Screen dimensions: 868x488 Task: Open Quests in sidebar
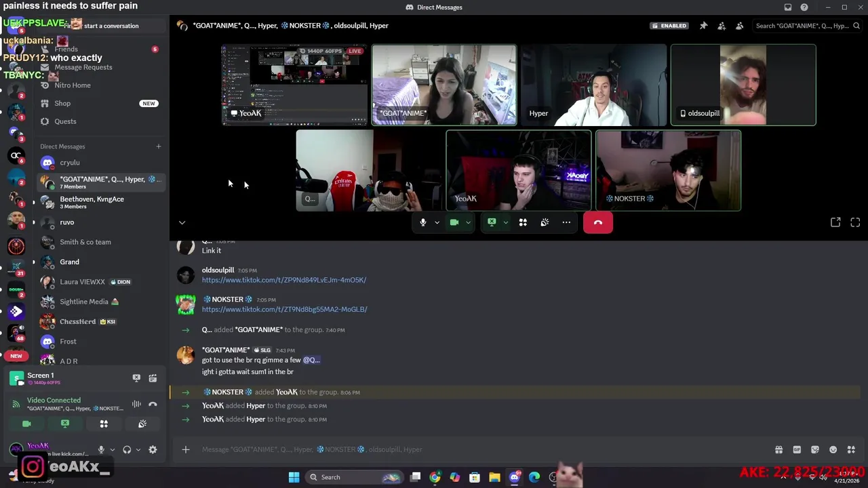pos(100,121)
